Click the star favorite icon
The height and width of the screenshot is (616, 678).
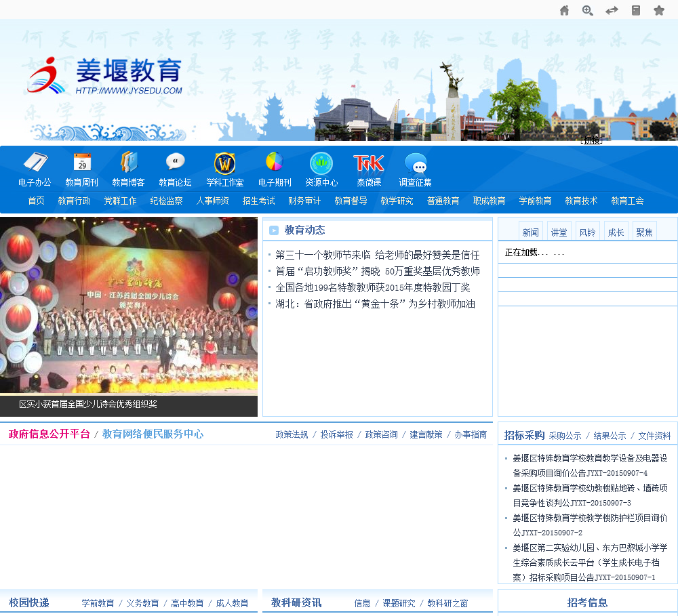[659, 10]
